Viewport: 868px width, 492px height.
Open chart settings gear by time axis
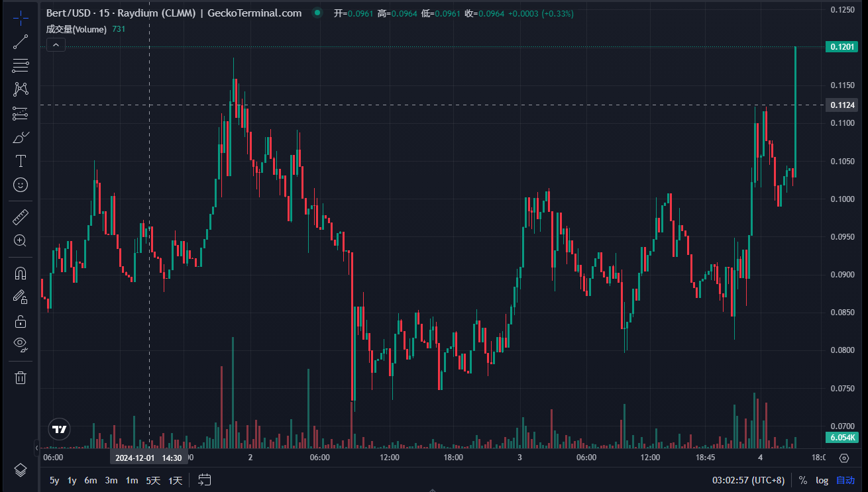point(844,458)
